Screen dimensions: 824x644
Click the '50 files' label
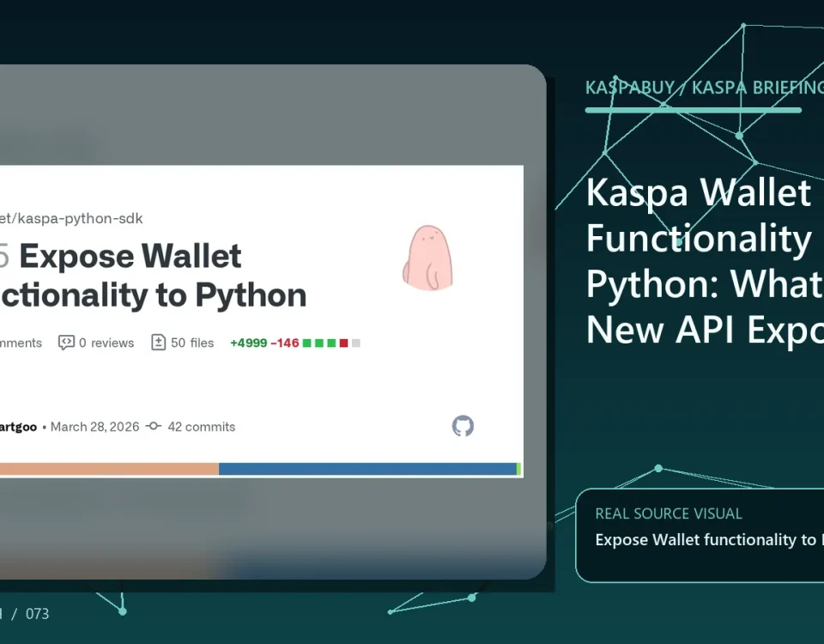tap(192, 343)
